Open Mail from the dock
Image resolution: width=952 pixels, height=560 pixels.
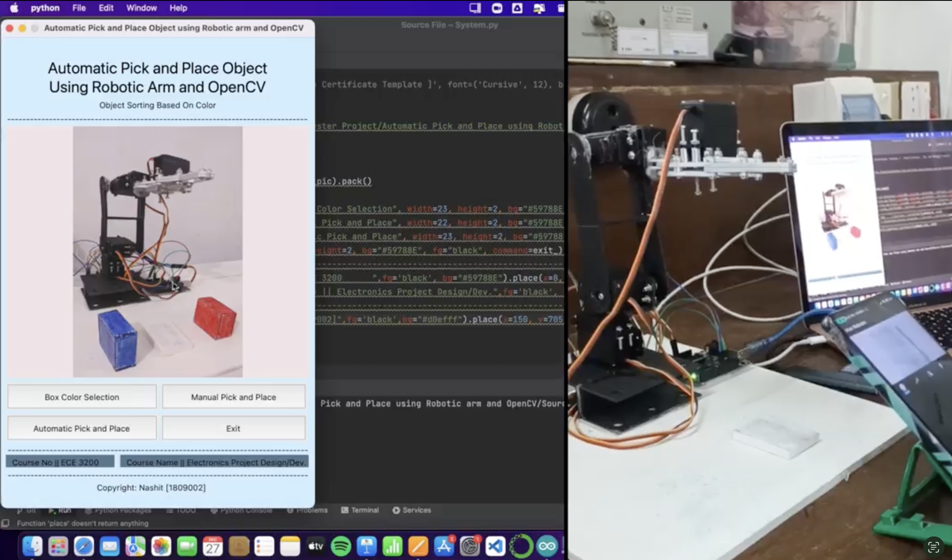coord(109,546)
